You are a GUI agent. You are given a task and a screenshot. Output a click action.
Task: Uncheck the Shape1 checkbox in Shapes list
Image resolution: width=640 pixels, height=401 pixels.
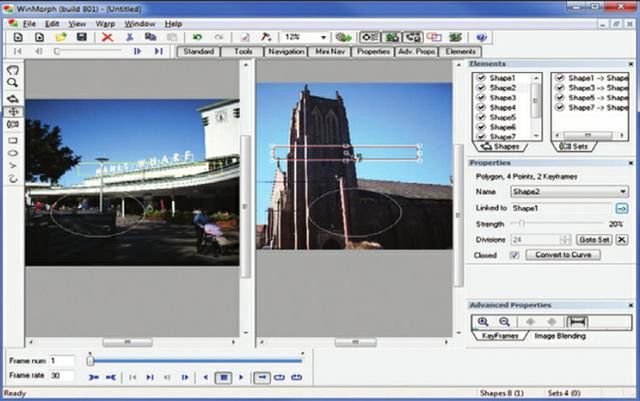click(x=481, y=78)
